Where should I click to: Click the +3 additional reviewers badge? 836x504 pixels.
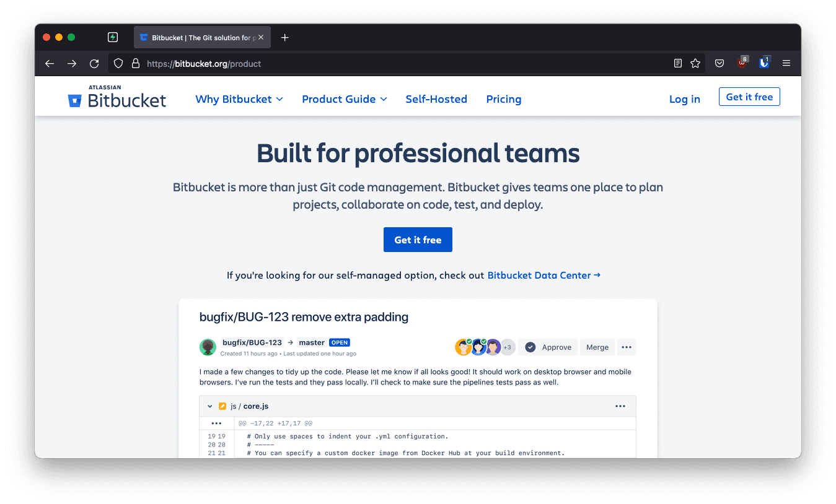coord(507,347)
